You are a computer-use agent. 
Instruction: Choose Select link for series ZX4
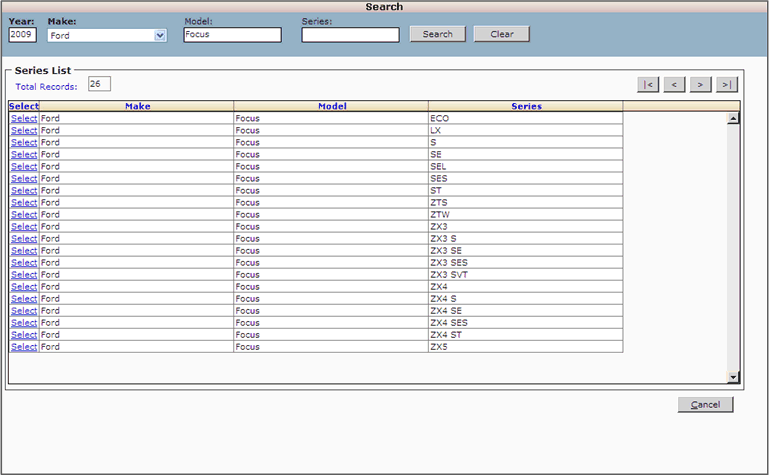(24, 286)
